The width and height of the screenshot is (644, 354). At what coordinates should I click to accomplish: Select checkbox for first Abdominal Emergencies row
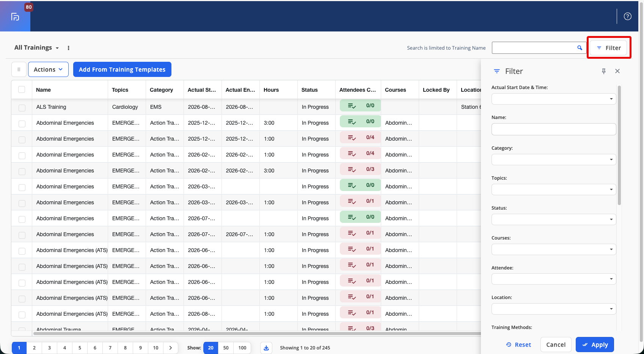[22, 124]
